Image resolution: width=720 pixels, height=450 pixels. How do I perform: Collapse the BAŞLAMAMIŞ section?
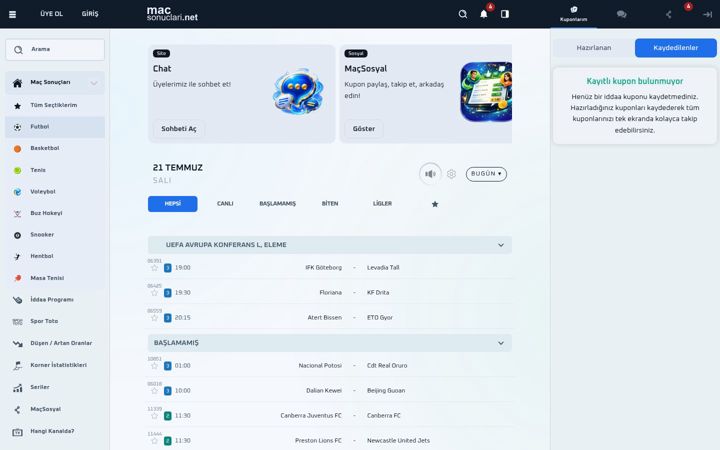coord(501,343)
